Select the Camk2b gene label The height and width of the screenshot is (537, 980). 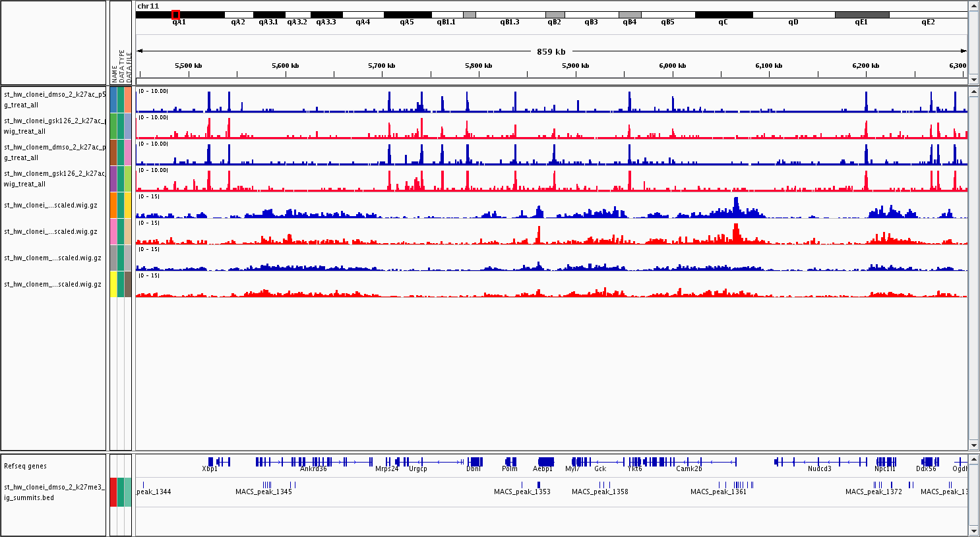[x=689, y=469]
